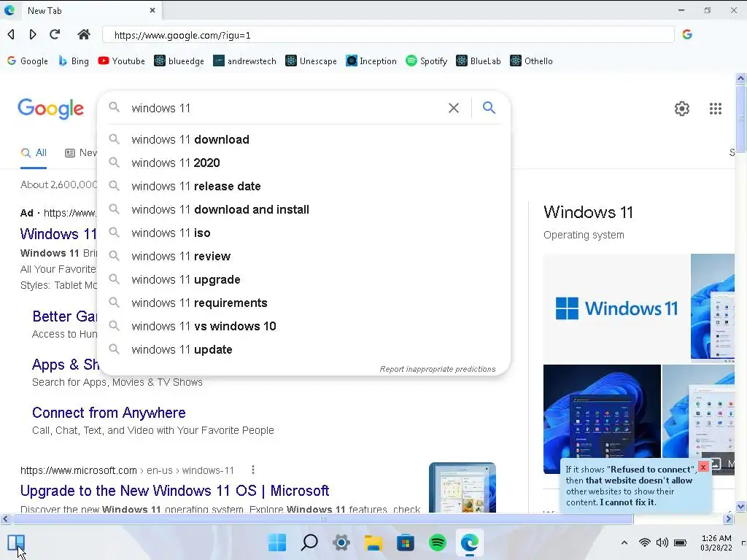Choose suggestion windows 11 2020
This screenshot has width=747, height=560.
303,163
